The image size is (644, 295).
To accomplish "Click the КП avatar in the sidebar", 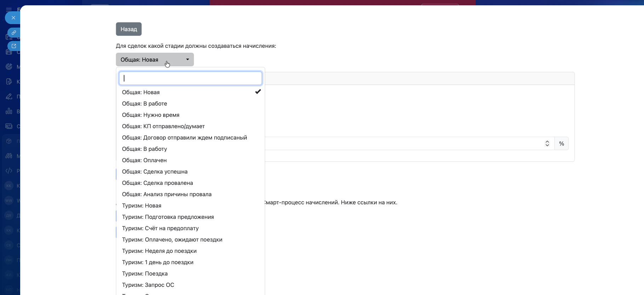I will [9, 275].
